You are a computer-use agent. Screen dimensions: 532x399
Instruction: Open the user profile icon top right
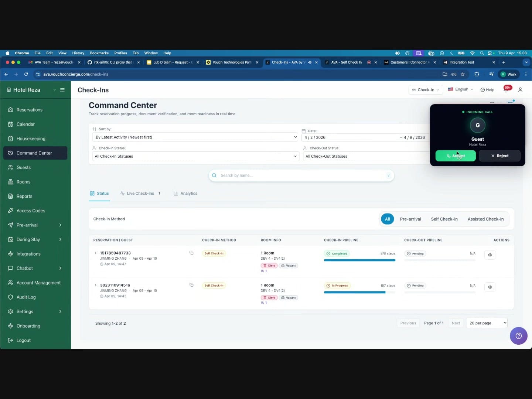[x=521, y=90]
